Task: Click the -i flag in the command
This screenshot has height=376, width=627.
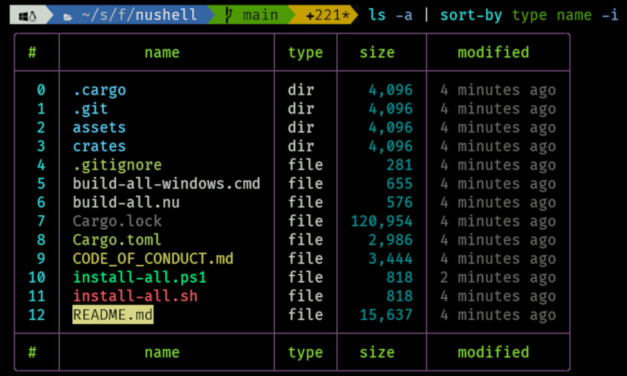Action: [610, 15]
